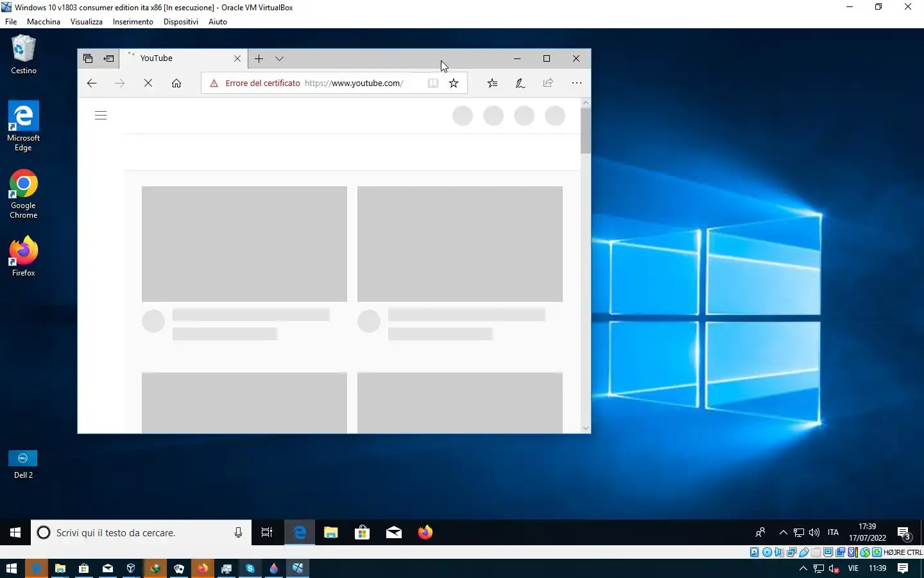Open the People icon in guest tray
Screen dimensions: 924x578
(760, 532)
